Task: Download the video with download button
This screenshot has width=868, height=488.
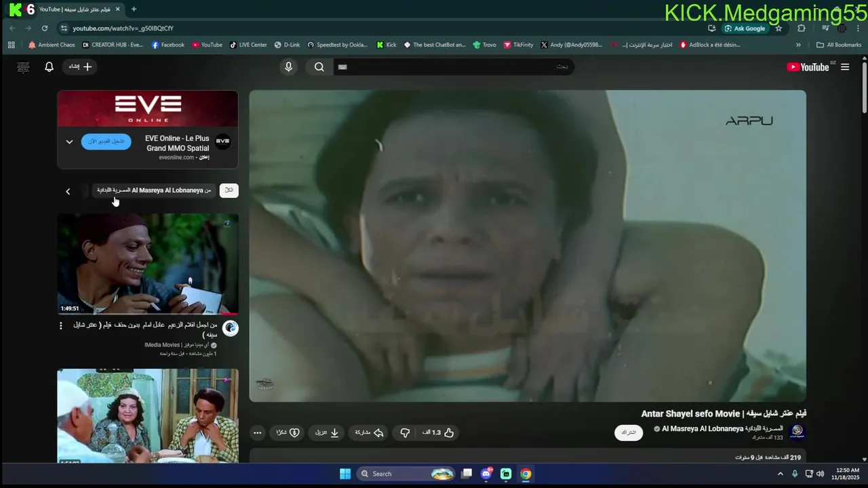Action: [x=327, y=432]
